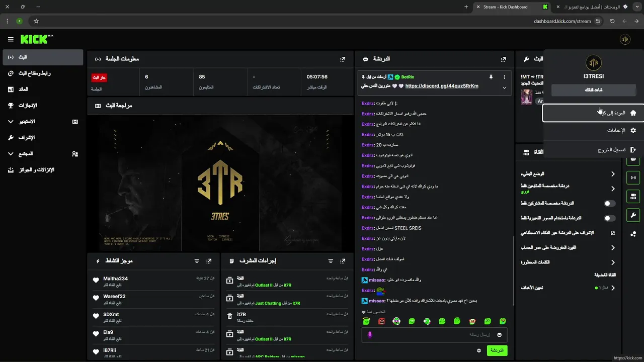Viewport: 644px width, 362px height.
Task: Click the 05:07:56 live time value
Action: click(317, 77)
